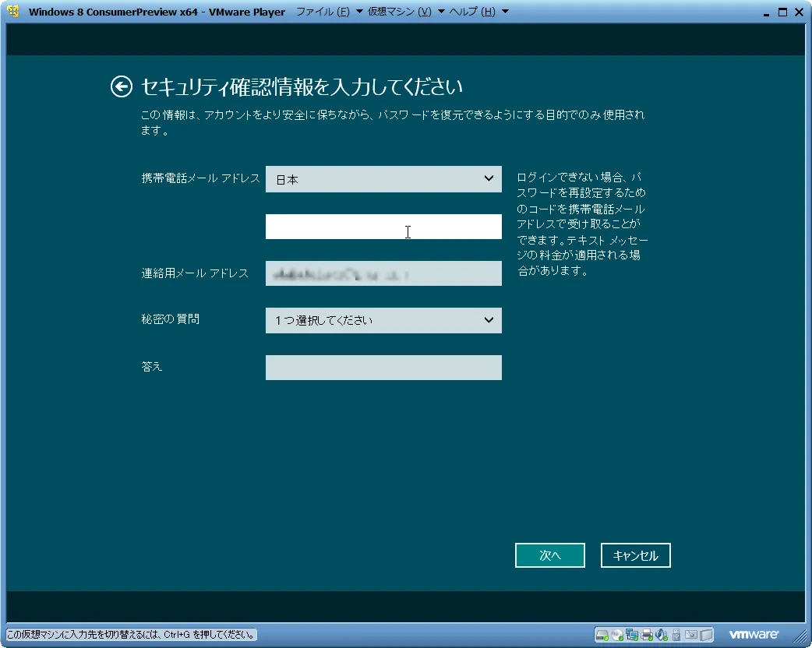The image size is (812, 648).
Task: Click the display device icon in status bar
Action: (704, 634)
